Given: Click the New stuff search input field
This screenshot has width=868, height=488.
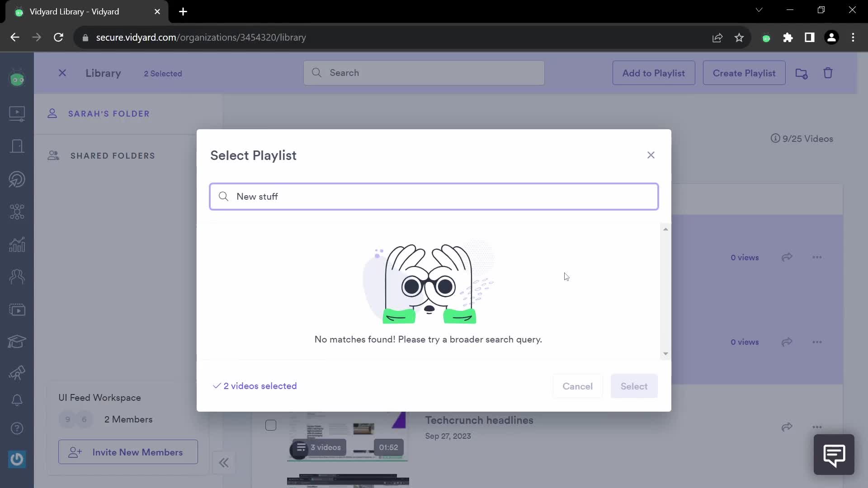Looking at the screenshot, I should coord(434,197).
